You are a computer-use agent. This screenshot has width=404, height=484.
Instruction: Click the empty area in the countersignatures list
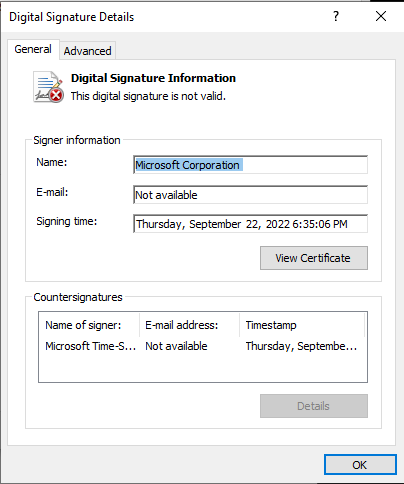(203, 368)
